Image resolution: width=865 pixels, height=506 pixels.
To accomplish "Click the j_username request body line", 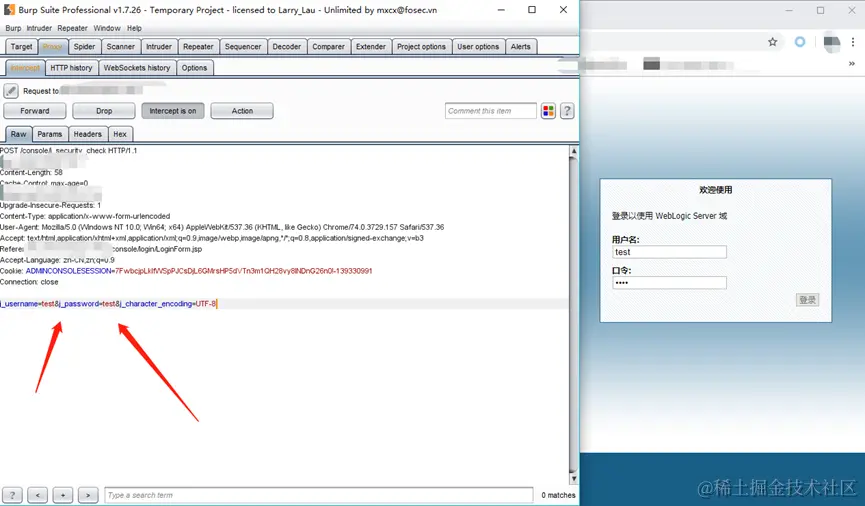I will (109, 303).
